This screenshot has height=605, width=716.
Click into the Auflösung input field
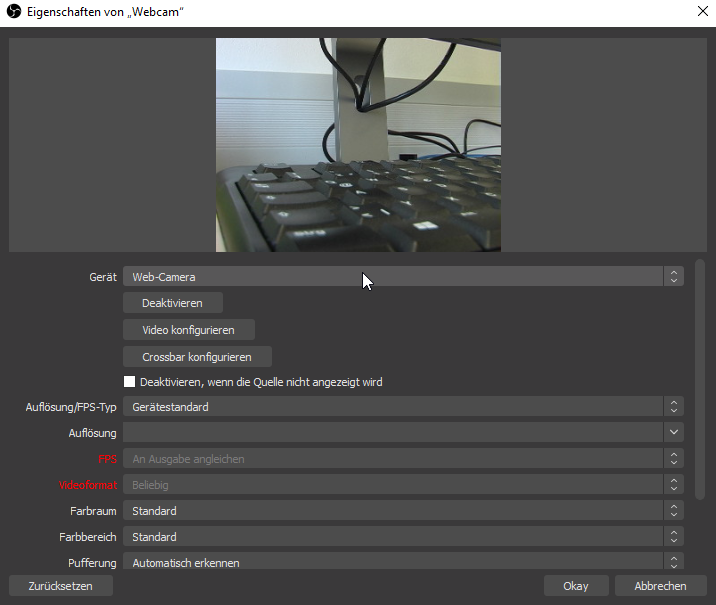click(x=392, y=433)
